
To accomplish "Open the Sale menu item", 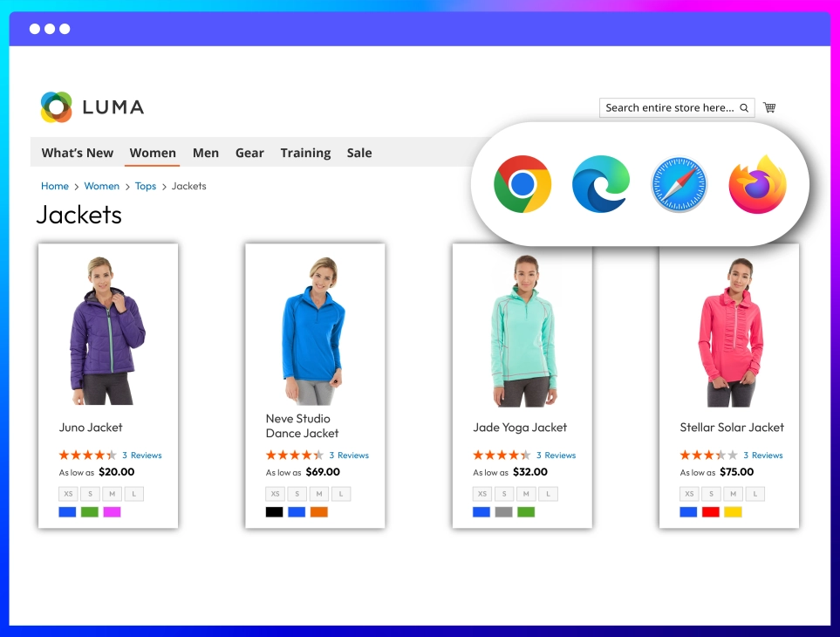I will pyautogui.click(x=359, y=153).
